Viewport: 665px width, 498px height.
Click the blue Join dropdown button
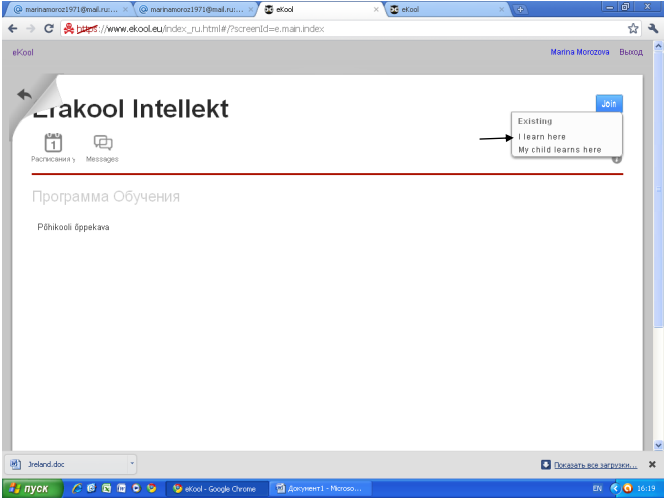point(609,104)
